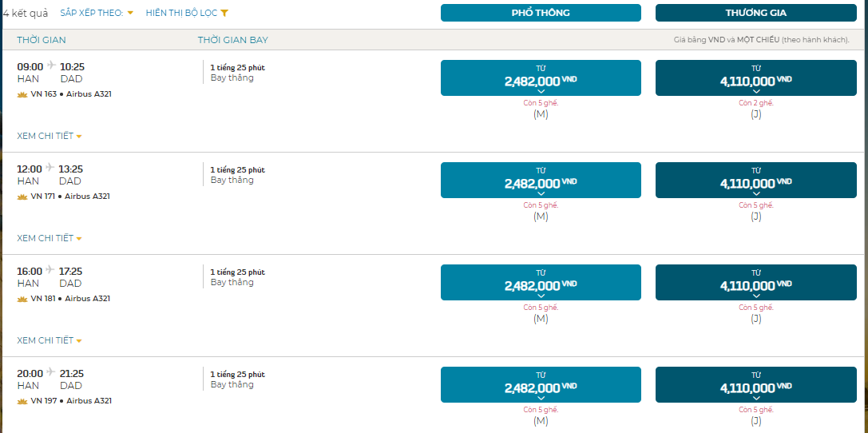Open the SẮP XẾP THEO sort dropdown
Viewport: 868px width, 433px height.
click(x=97, y=13)
